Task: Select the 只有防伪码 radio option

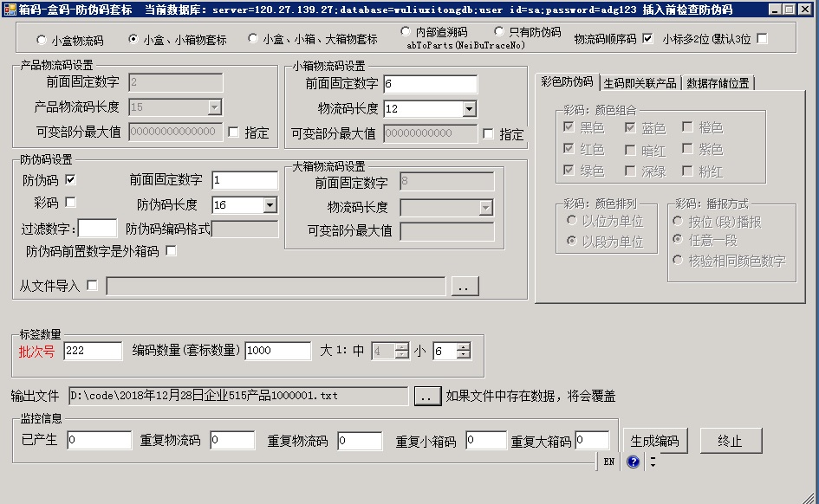Action: point(501,32)
